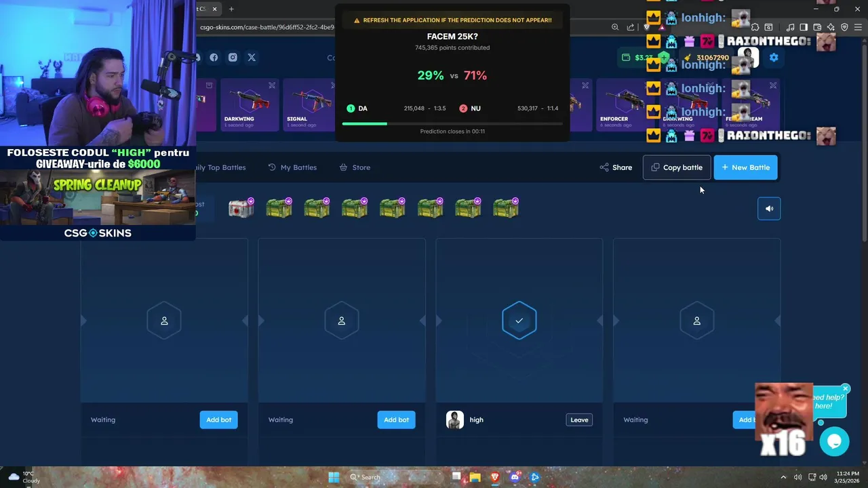Viewport: 868px width, 488px height.
Task: Click the silver case in the case row
Action: [x=241, y=208]
